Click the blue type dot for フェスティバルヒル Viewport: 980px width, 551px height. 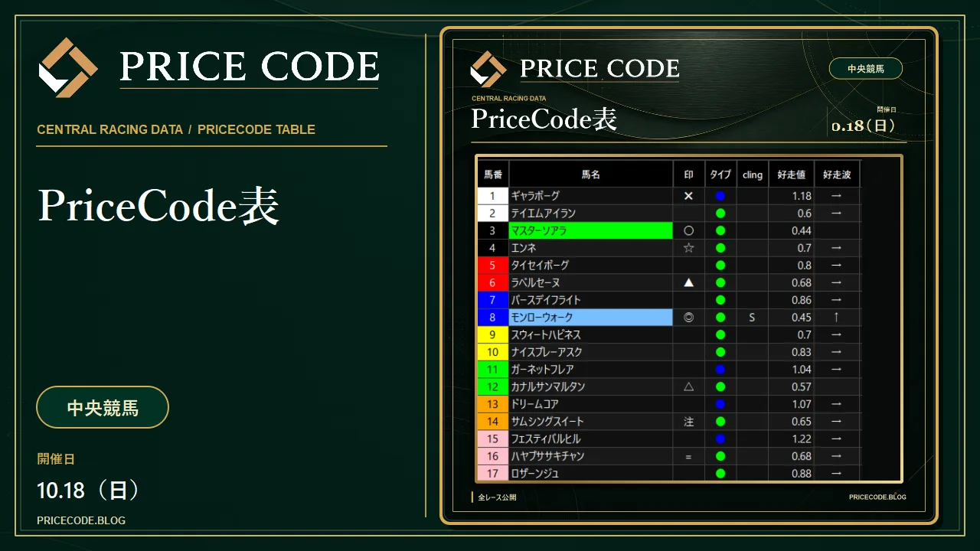click(x=720, y=439)
